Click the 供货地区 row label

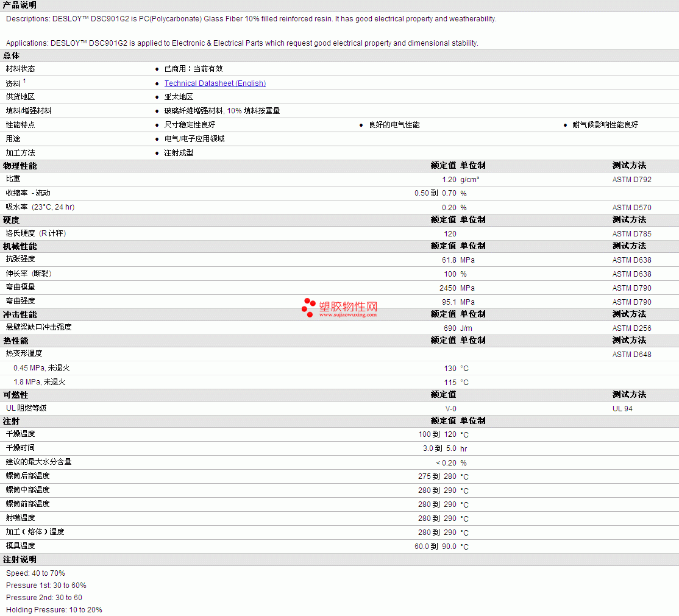click(20, 97)
